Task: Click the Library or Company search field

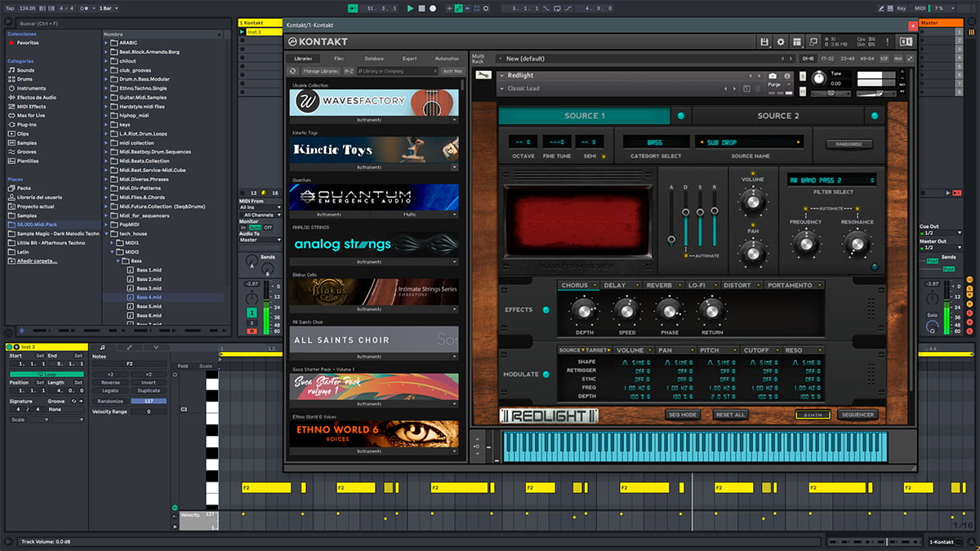Action: (x=399, y=71)
